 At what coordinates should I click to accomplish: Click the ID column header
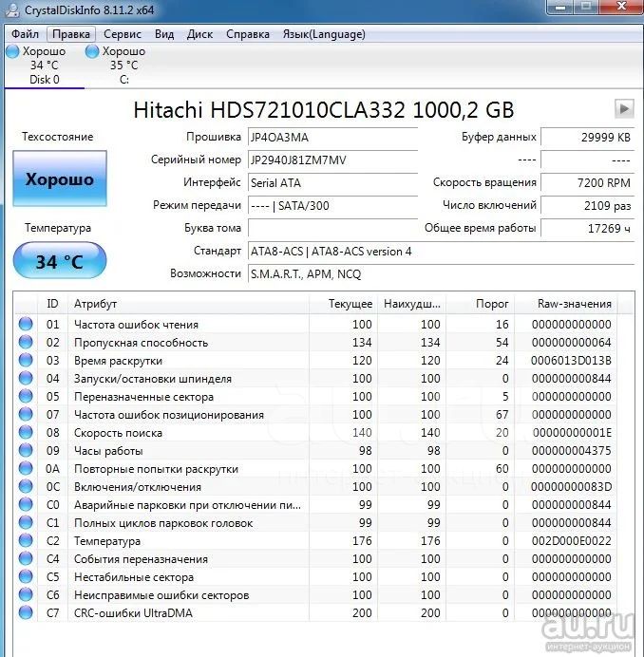coord(53,304)
